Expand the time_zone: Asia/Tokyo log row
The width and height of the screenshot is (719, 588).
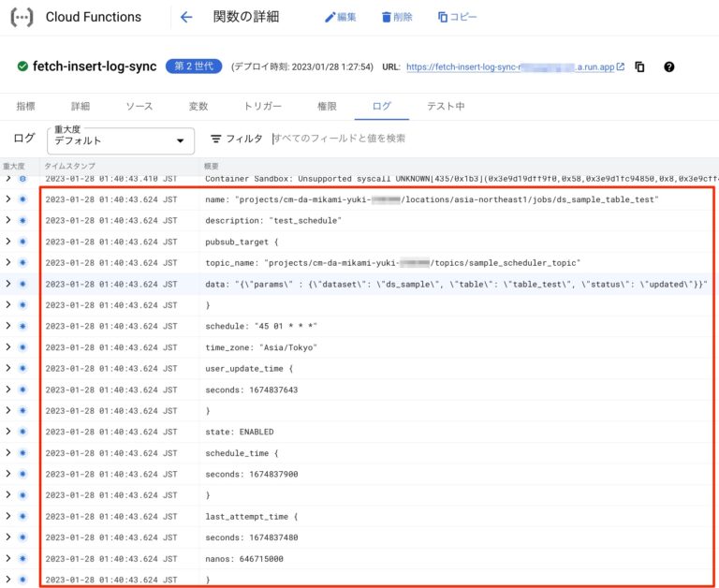click(7, 347)
